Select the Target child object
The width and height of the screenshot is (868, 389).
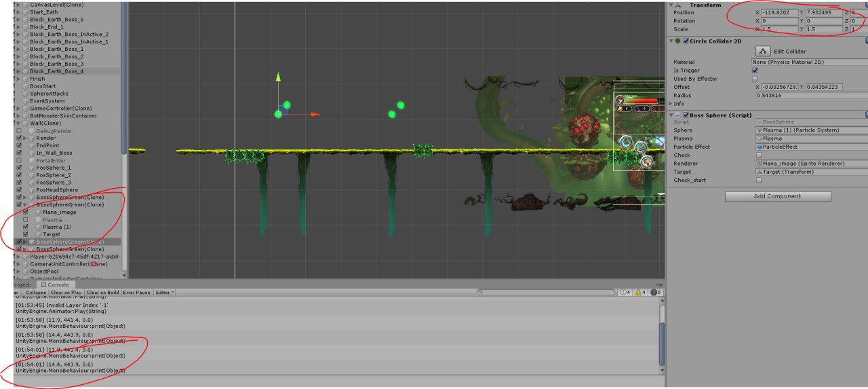[x=52, y=234]
